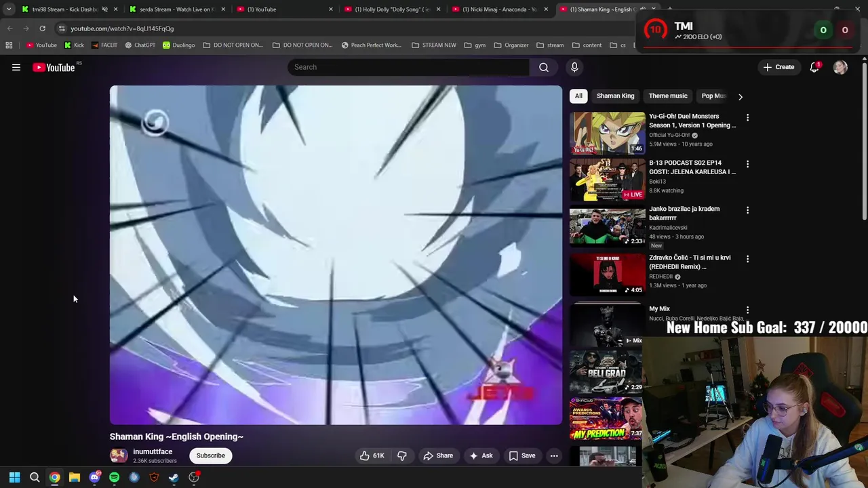Screen dimensions: 868x488
Task: Open the Yu-Gi-Oh! Duel Monsters thumbnail
Action: click(607, 133)
